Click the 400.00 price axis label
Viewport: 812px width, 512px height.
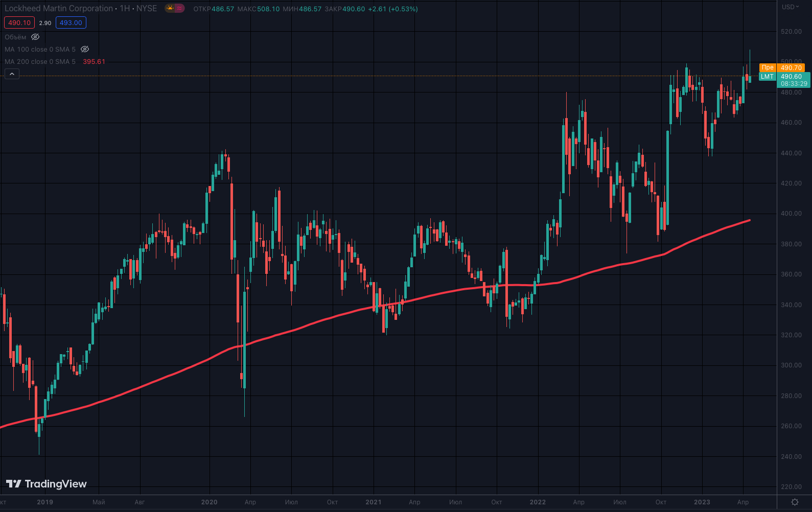791,214
